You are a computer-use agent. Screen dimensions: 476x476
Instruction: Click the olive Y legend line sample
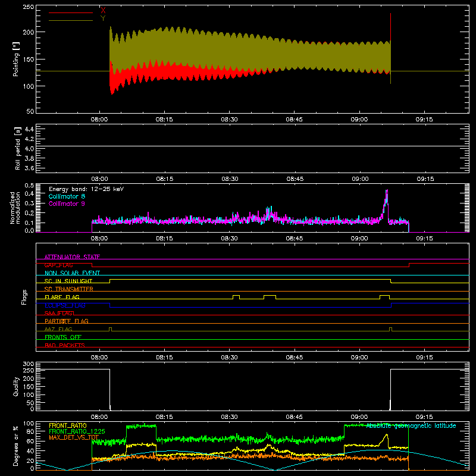click(71, 21)
